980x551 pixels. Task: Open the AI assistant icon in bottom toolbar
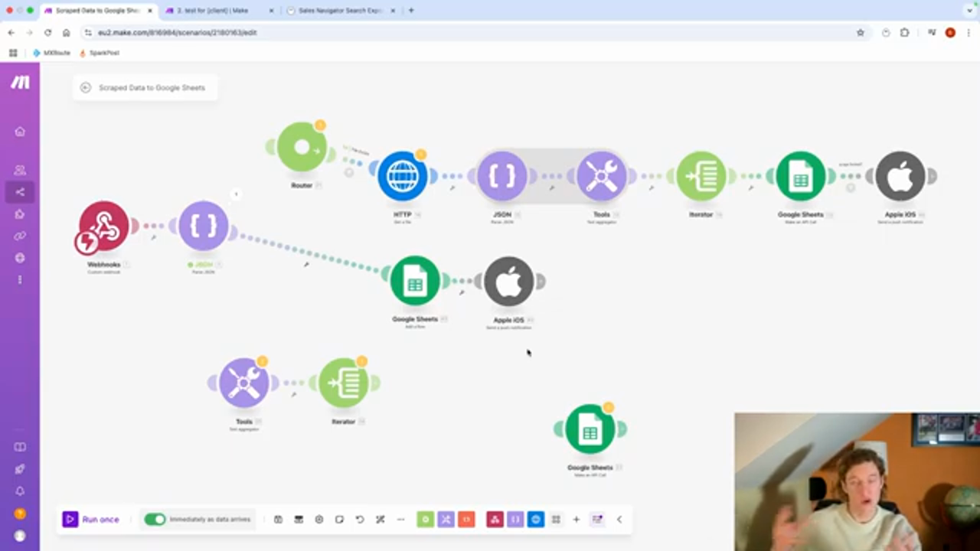point(597,520)
